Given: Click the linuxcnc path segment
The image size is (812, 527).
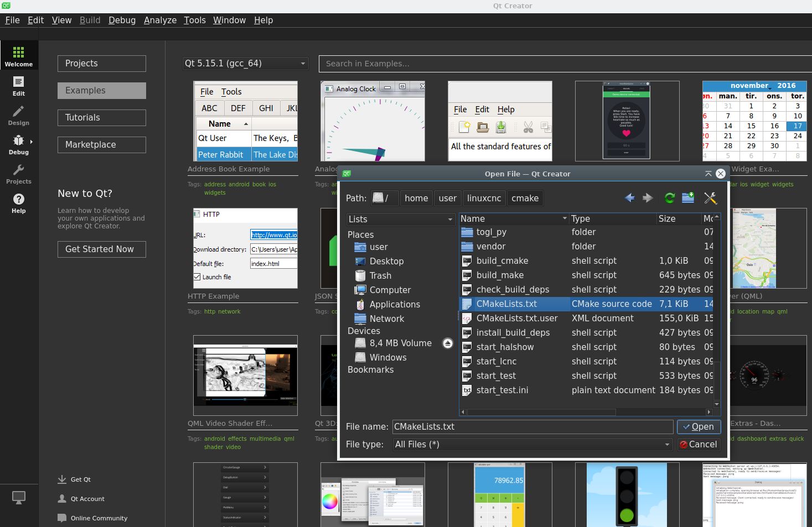Looking at the screenshot, I should point(484,198).
